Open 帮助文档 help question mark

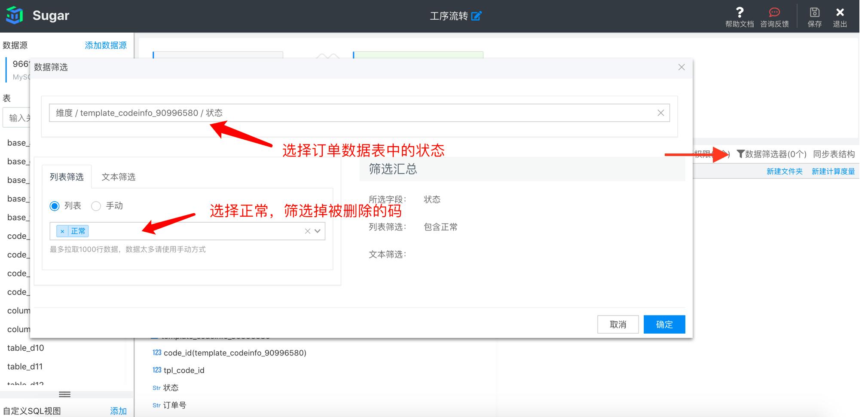[740, 12]
